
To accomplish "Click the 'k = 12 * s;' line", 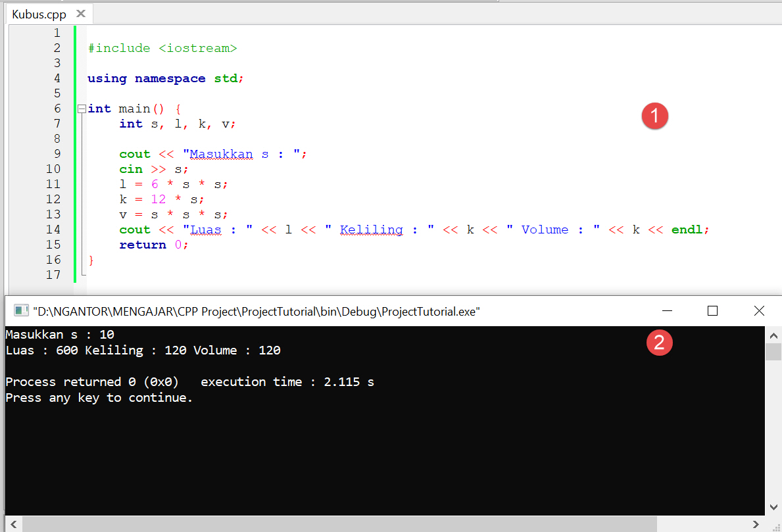I will [162, 199].
